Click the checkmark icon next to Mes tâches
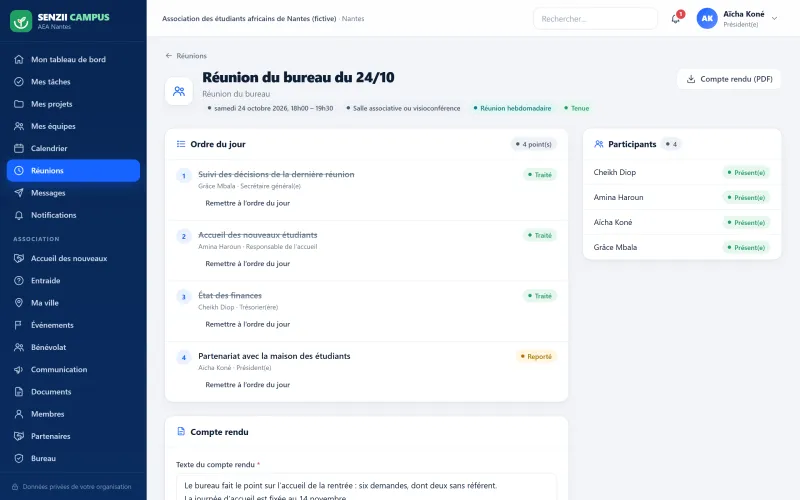 (x=19, y=82)
